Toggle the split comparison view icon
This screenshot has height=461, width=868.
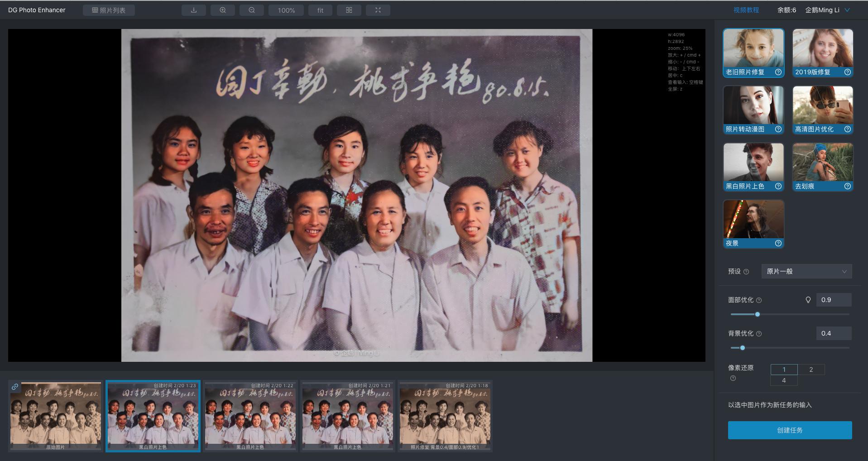(349, 10)
